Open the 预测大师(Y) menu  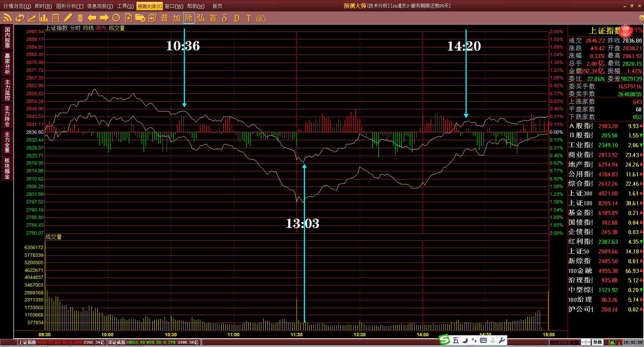[x=150, y=6]
